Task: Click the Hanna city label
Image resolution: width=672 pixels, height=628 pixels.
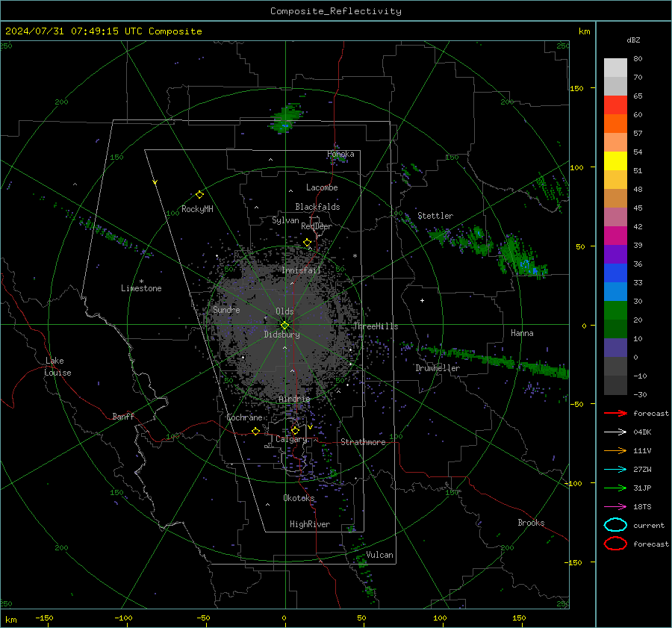Action: pyautogui.click(x=522, y=333)
